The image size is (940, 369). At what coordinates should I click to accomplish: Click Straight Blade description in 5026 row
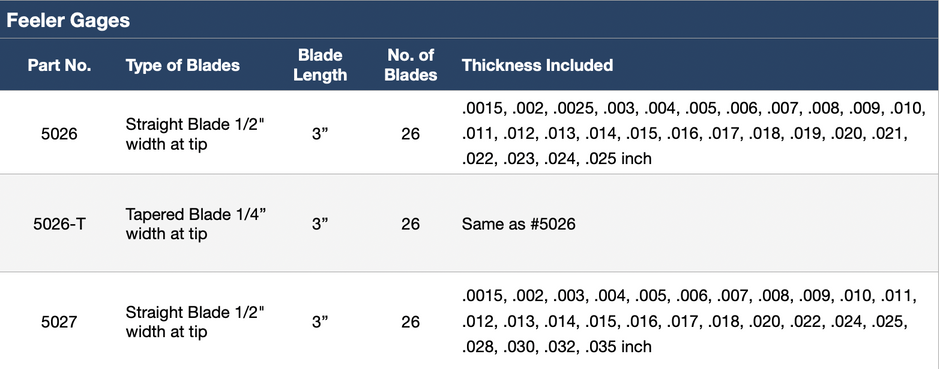195,134
